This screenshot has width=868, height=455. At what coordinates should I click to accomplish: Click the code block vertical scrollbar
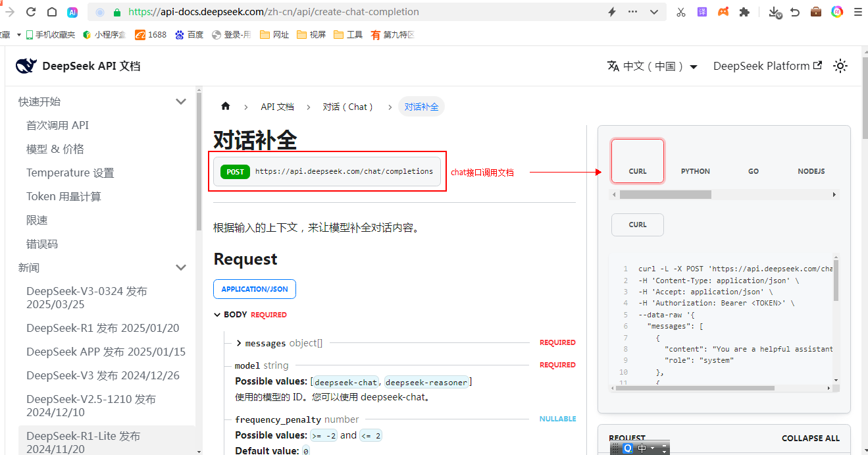(x=836, y=280)
